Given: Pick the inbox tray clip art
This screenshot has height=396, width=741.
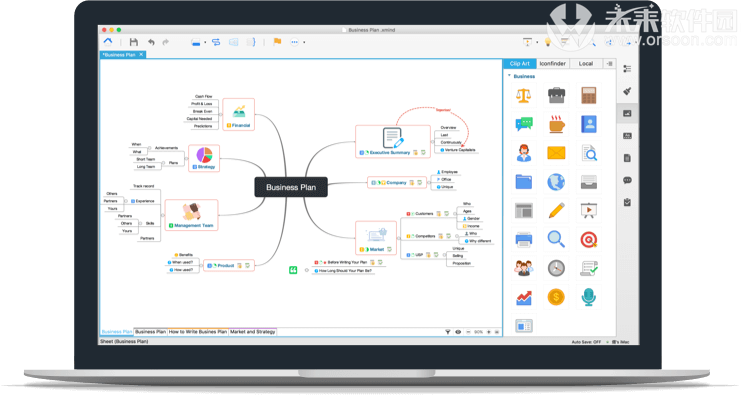Looking at the screenshot, I should coord(589,182).
